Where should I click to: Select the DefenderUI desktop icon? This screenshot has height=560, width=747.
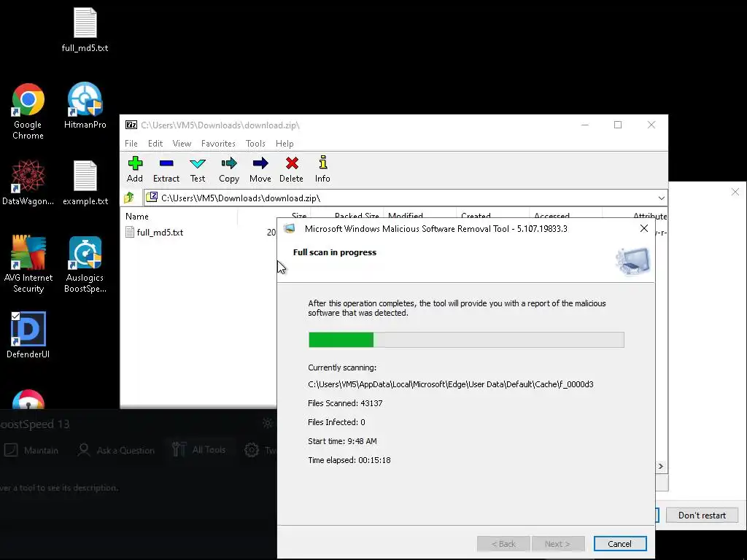pos(28,335)
